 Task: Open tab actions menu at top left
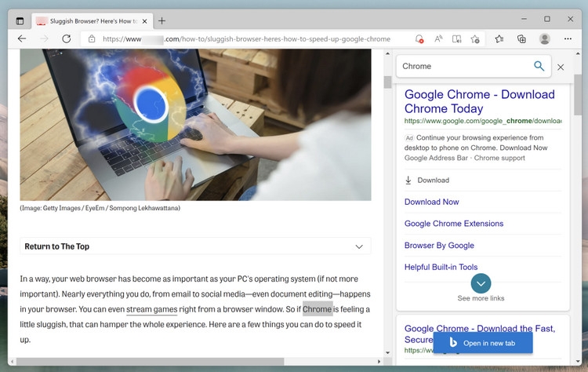click(x=20, y=20)
